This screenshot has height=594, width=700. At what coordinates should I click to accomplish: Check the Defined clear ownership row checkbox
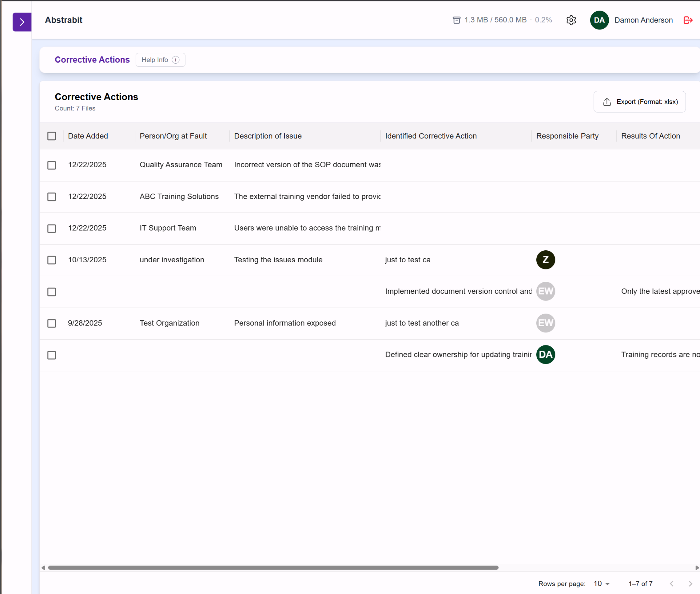pyautogui.click(x=52, y=355)
